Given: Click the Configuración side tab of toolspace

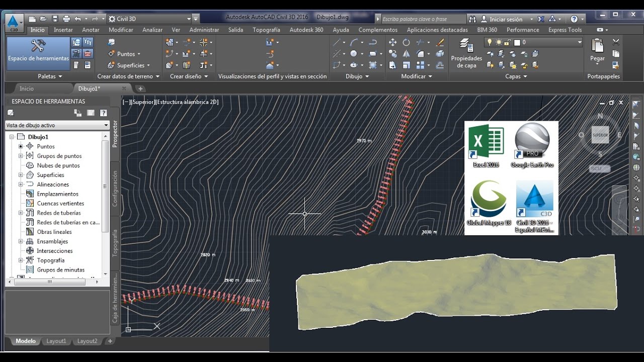Looking at the screenshot, I should tap(115, 189).
